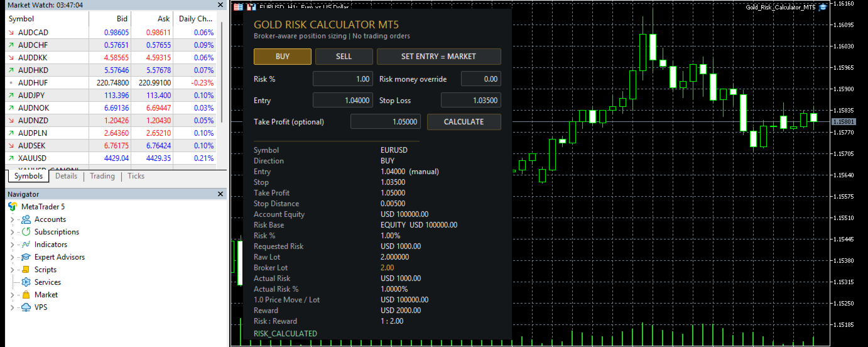Viewport: 868px width, 347px height.
Task: Expand the Indicators tree node
Action: tap(12, 245)
